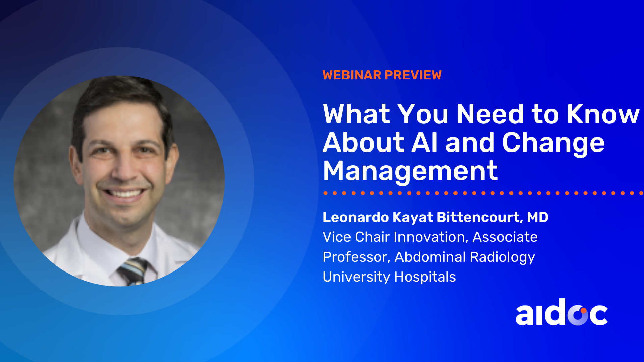Screen dimensions: 644x362
Task: Click 'Vice Chair Innovation, Associate' line
Action: (430, 237)
